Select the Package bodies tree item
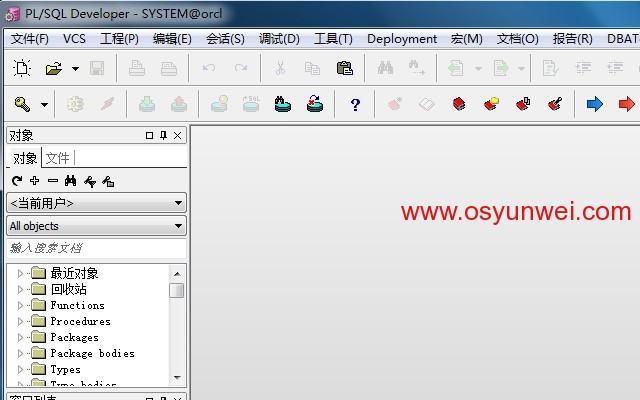640x400 pixels. click(92, 353)
